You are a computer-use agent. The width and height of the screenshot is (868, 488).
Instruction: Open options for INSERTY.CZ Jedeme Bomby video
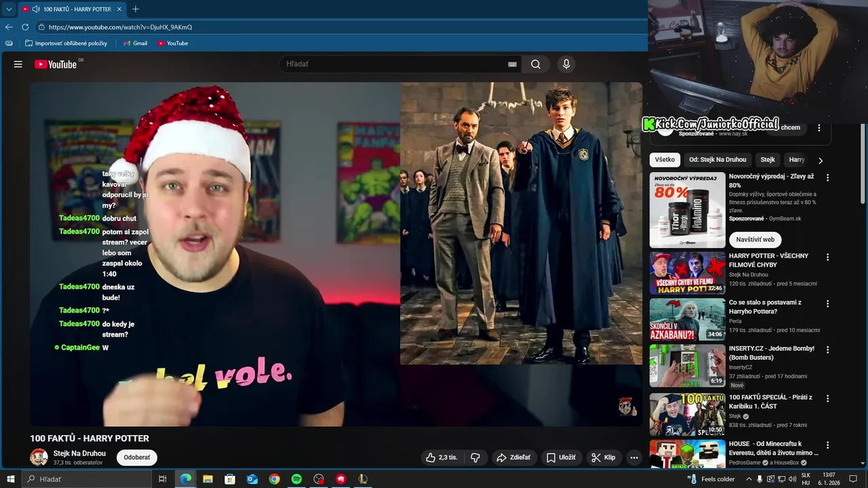coord(827,350)
